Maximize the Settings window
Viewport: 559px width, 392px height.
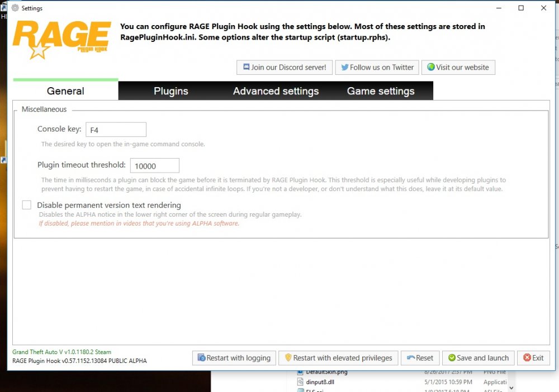click(521, 8)
